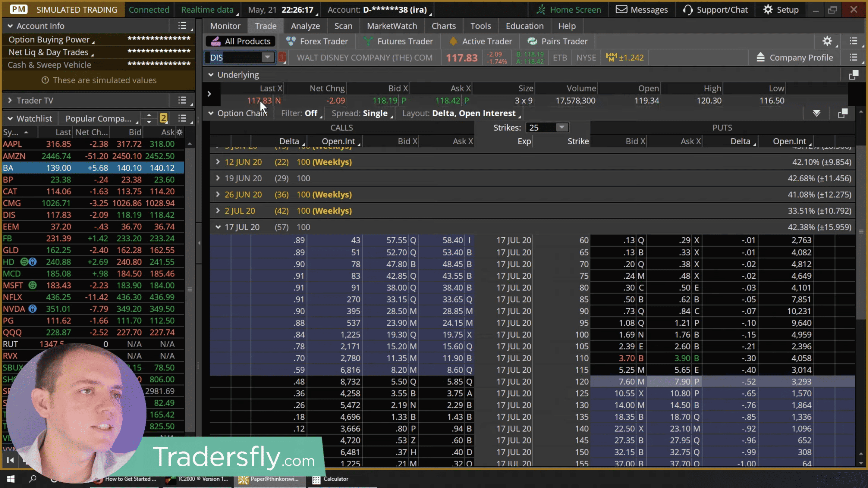Expand the 26 JUN 20 expiration
The image size is (868, 488).
click(218, 194)
